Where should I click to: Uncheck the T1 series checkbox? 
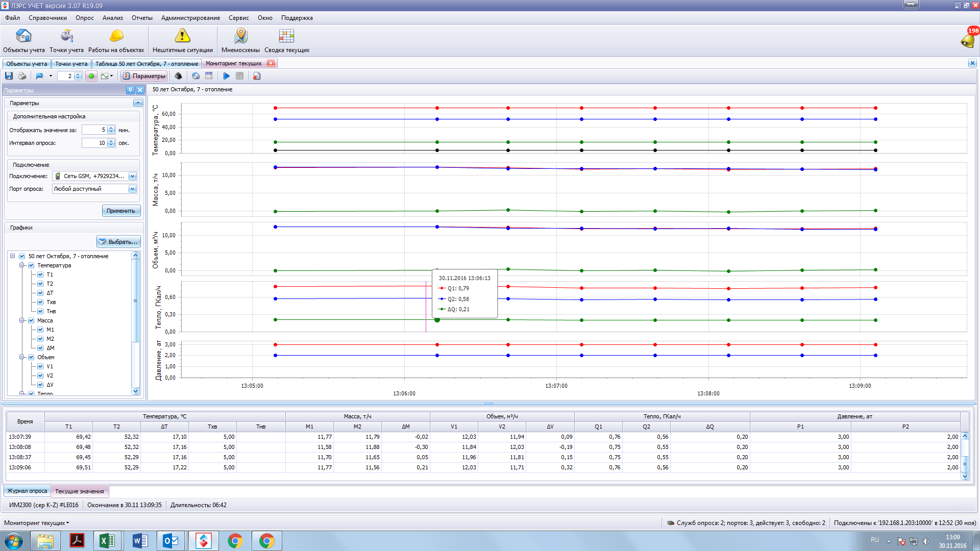coord(40,274)
